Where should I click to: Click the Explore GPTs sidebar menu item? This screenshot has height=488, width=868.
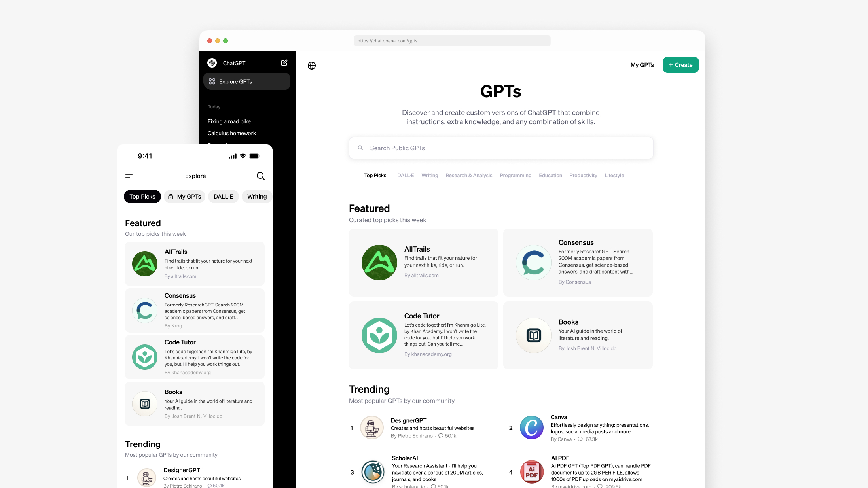246,81
